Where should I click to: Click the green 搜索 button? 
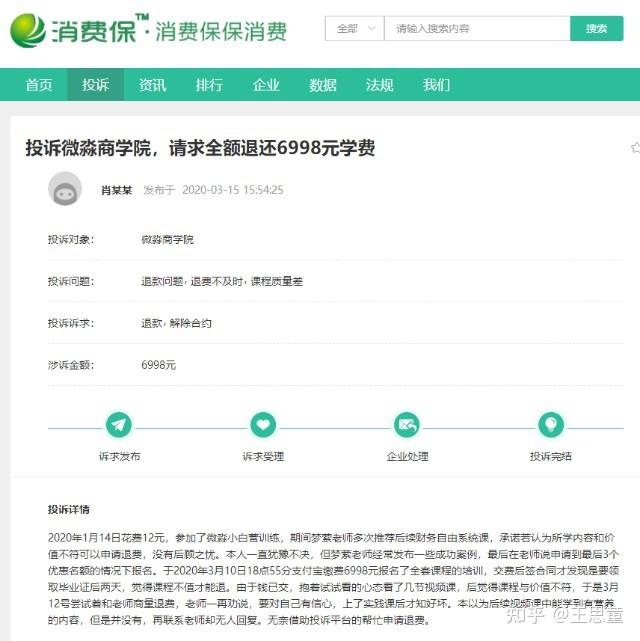596,29
